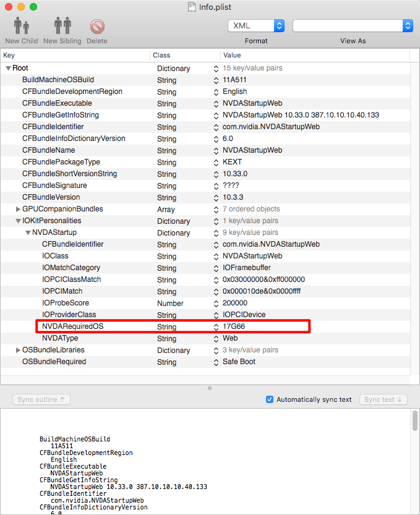The image size is (420, 515).
Task: Collapse the Root disclosure triangle
Action: pyautogui.click(x=8, y=68)
